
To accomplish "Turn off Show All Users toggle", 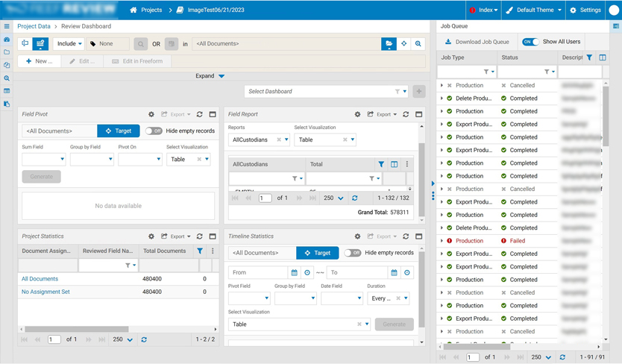I will tap(530, 42).
